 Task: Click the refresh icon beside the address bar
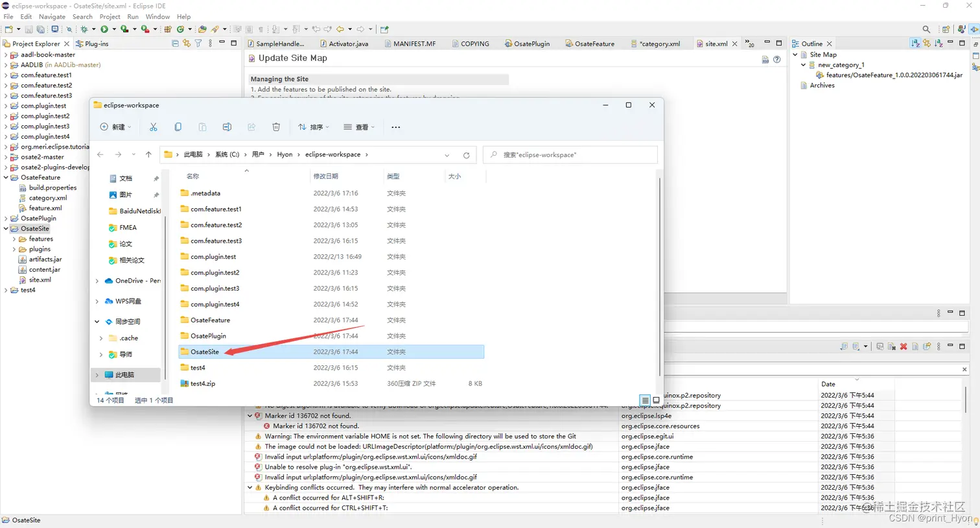[x=466, y=155]
